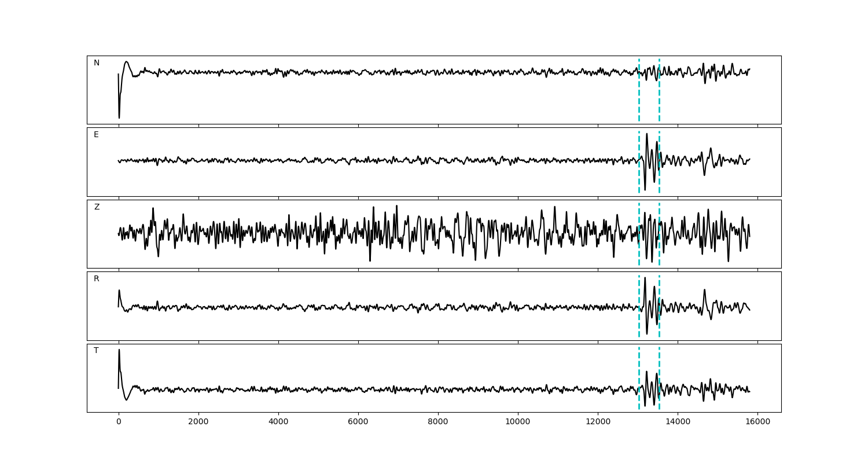Screen dimensions: 868x463
Task: Click the "N" component label
Action: pyautogui.click(x=97, y=63)
